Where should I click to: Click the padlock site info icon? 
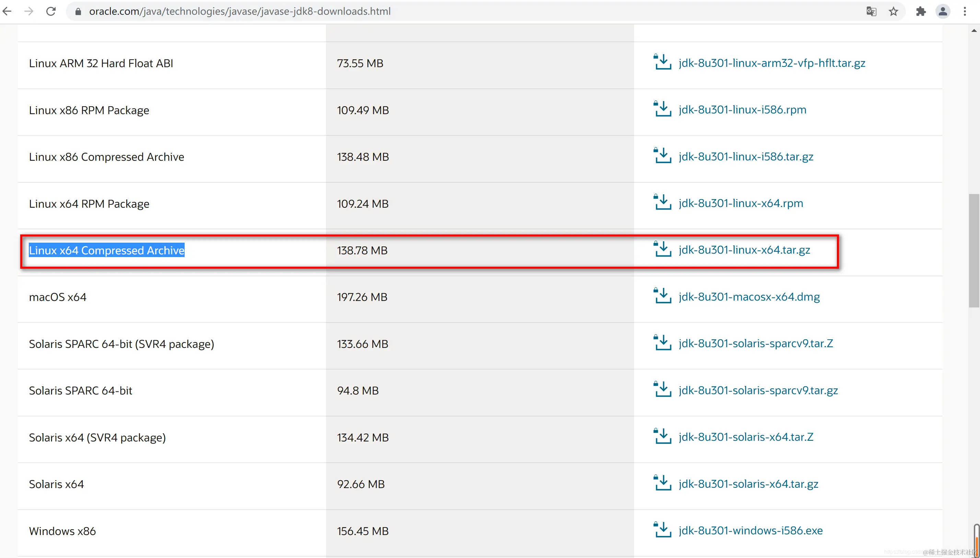(78, 12)
